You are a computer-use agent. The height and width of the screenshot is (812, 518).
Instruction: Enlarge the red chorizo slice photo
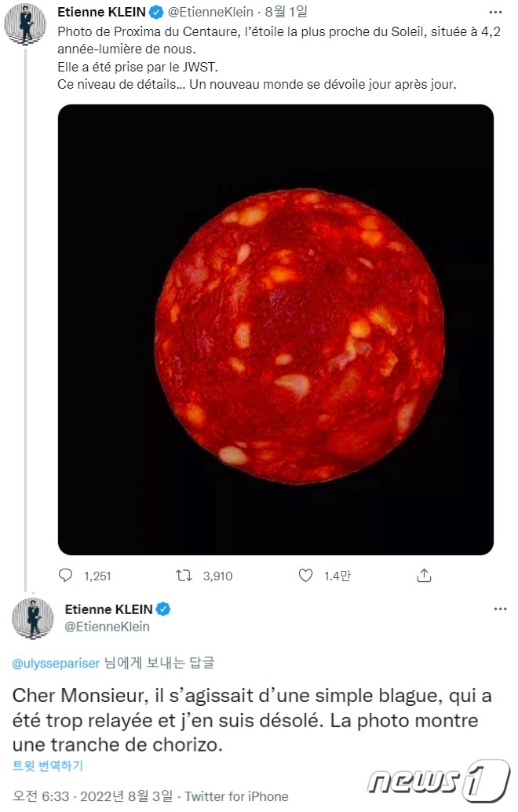pyautogui.click(x=275, y=330)
